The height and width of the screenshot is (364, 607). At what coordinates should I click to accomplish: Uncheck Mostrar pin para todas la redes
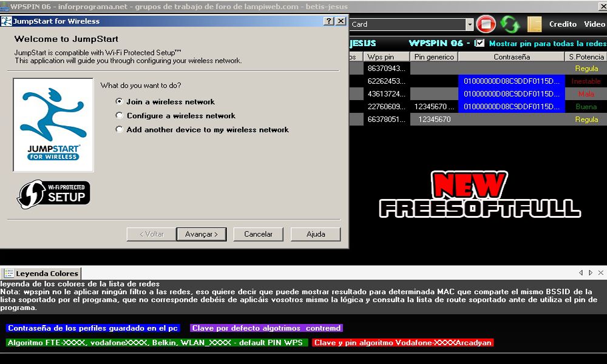coord(480,44)
